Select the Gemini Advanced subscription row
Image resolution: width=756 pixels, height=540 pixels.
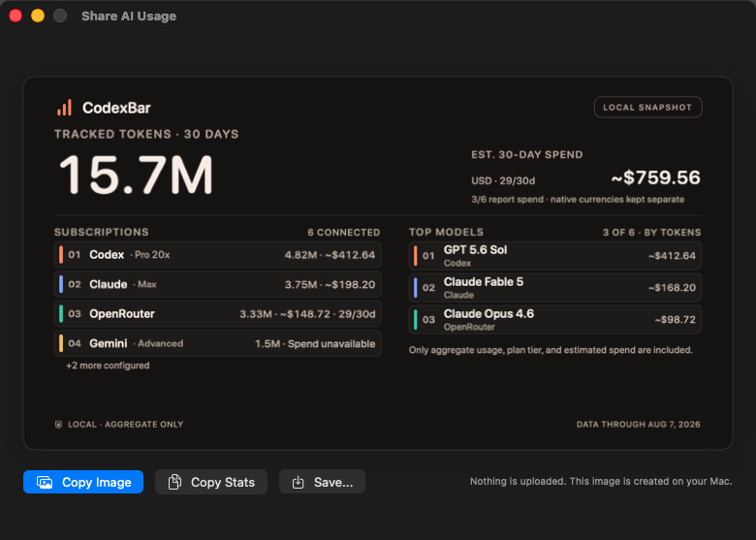(217, 343)
